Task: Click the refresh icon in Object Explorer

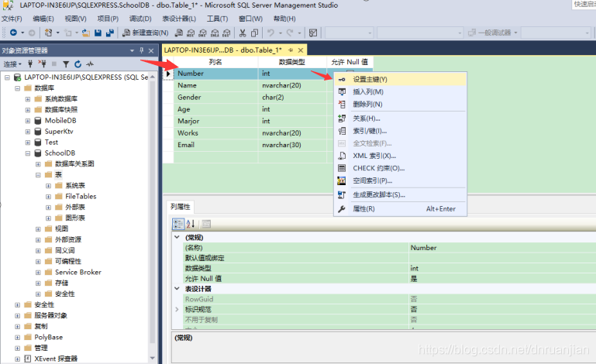Action: (x=78, y=64)
